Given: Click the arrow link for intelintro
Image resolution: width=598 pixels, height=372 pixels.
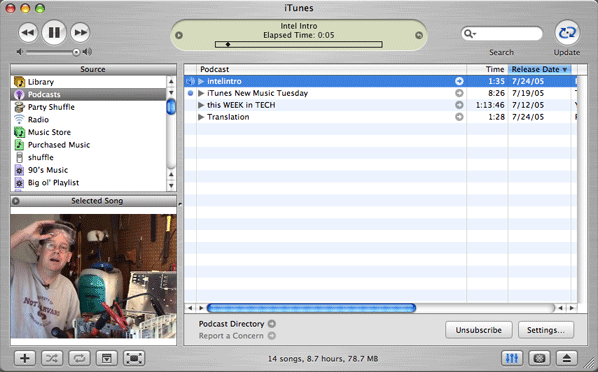Looking at the screenshot, I should click(x=459, y=81).
